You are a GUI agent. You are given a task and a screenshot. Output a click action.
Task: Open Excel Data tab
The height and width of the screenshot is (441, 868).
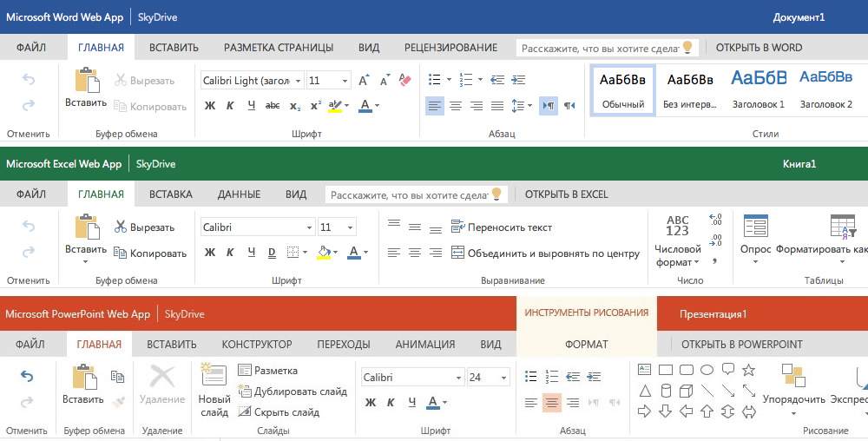coord(239,194)
